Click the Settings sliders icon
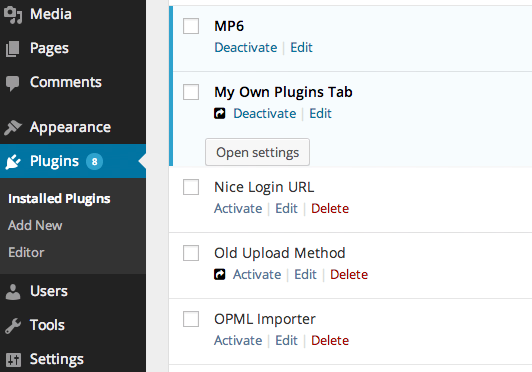 (13, 360)
